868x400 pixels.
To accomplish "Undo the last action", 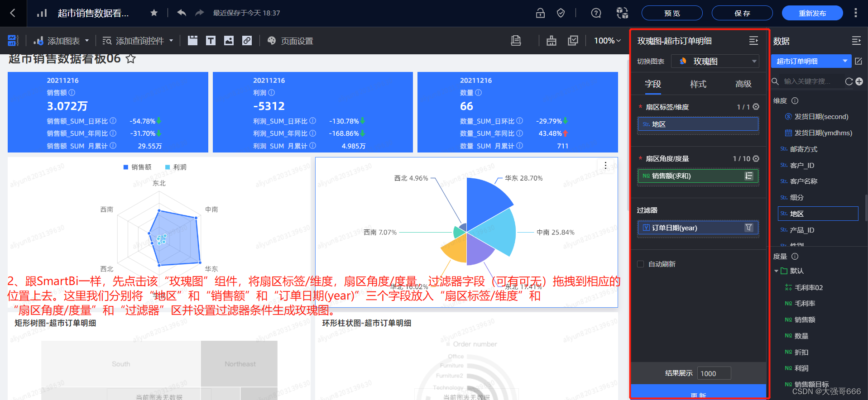I will 182,13.
